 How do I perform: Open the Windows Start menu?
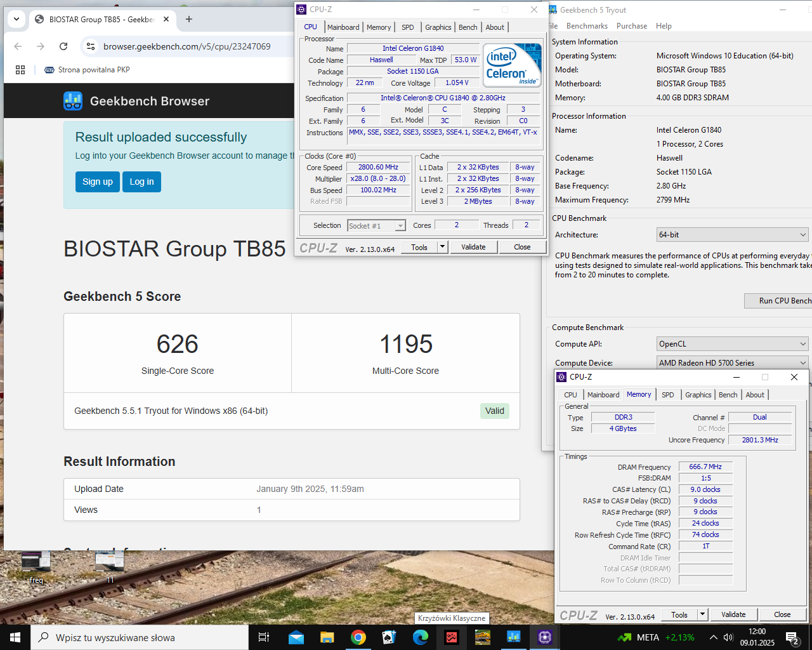[x=15, y=637]
